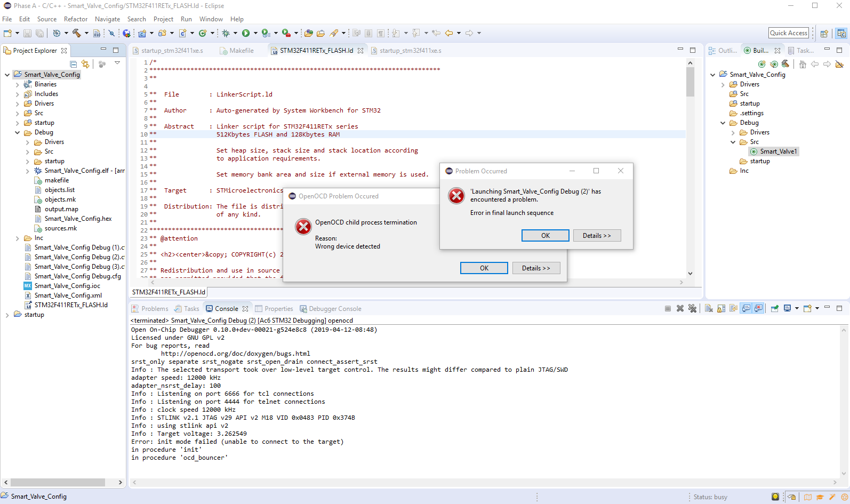This screenshot has width=850, height=504.
Task: Open the C/C++ perspective button
Action: 841,33
